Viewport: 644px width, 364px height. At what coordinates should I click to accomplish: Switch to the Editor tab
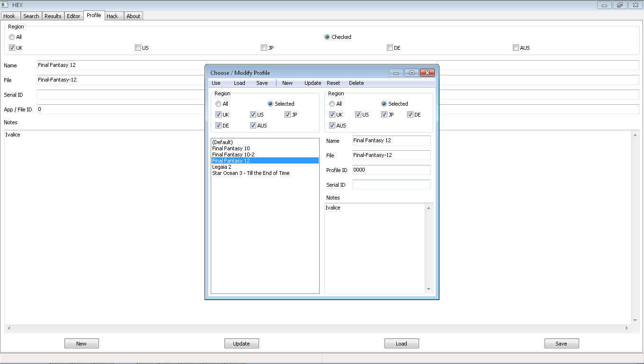coord(74,16)
